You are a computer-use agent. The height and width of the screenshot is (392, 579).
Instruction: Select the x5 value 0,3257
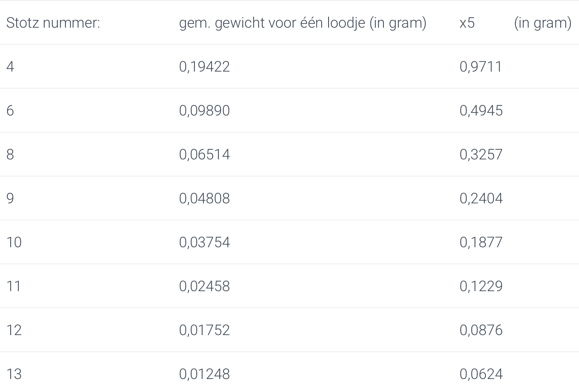point(481,155)
